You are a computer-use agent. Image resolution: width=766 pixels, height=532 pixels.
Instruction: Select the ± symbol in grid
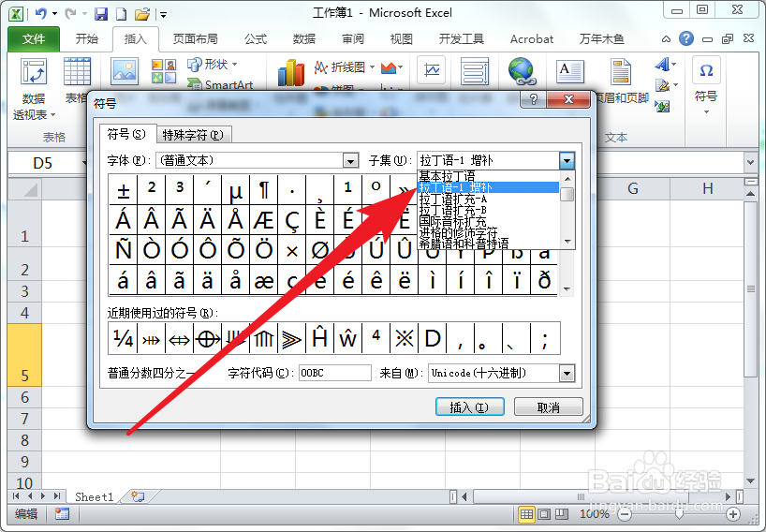(123, 190)
